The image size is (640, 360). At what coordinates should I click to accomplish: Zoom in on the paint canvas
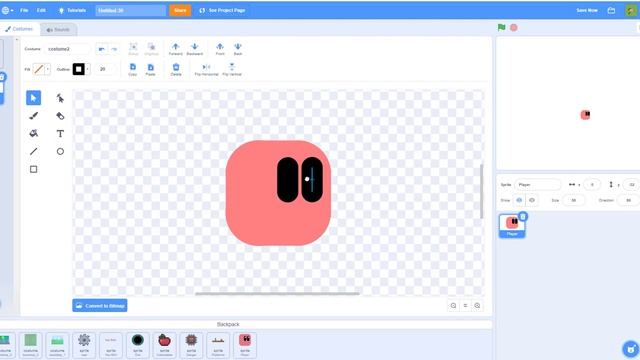click(477, 306)
